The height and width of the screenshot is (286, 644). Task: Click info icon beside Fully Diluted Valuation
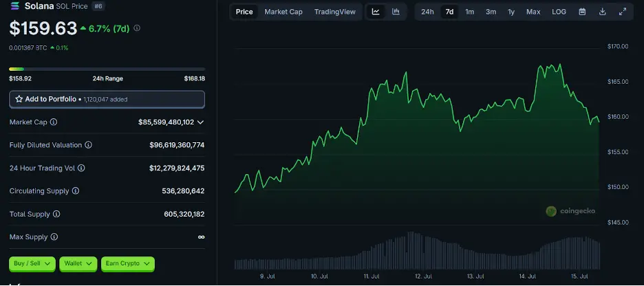[x=88, y=145]
